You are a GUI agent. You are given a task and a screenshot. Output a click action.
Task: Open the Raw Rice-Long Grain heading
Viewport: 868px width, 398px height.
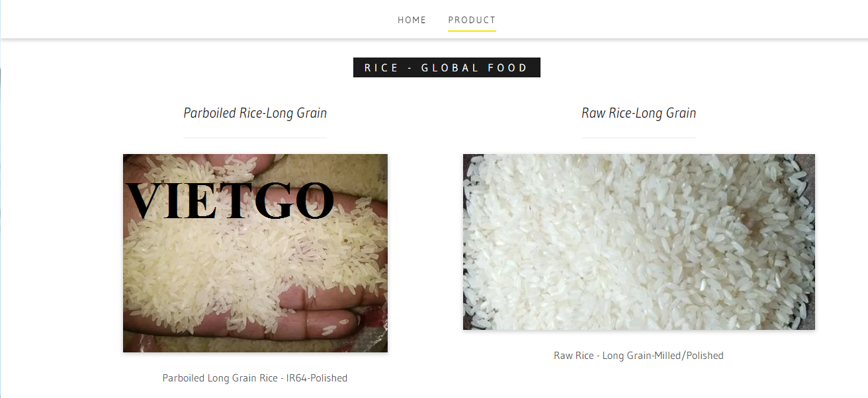[638, 113]
